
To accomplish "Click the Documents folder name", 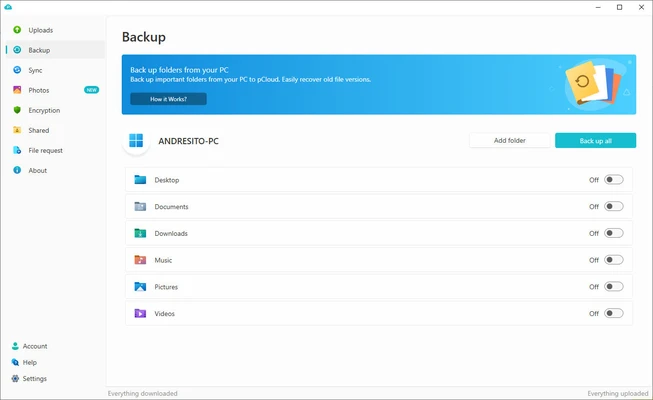I will (x=171, y=207).
